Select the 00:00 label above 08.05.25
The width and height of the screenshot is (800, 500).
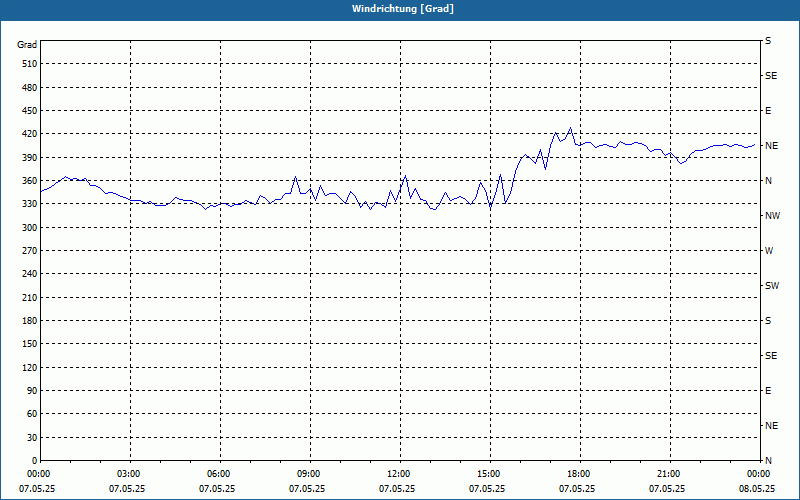(x=758, y=474)
